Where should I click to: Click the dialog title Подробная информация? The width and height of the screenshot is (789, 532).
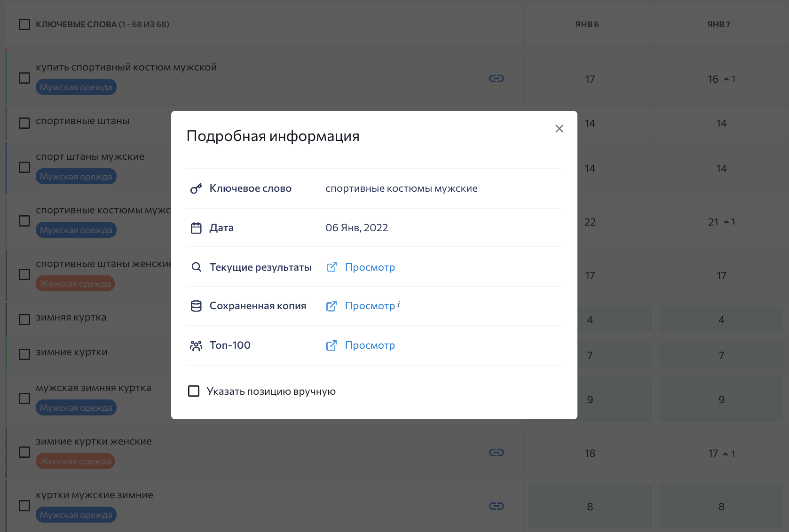pos(273,136)
